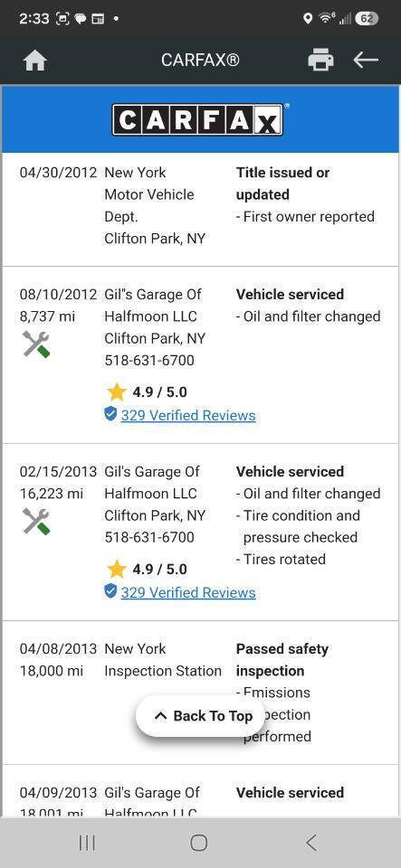
Task: Tap the Back To Top button
Action: [x=204, y=716]
